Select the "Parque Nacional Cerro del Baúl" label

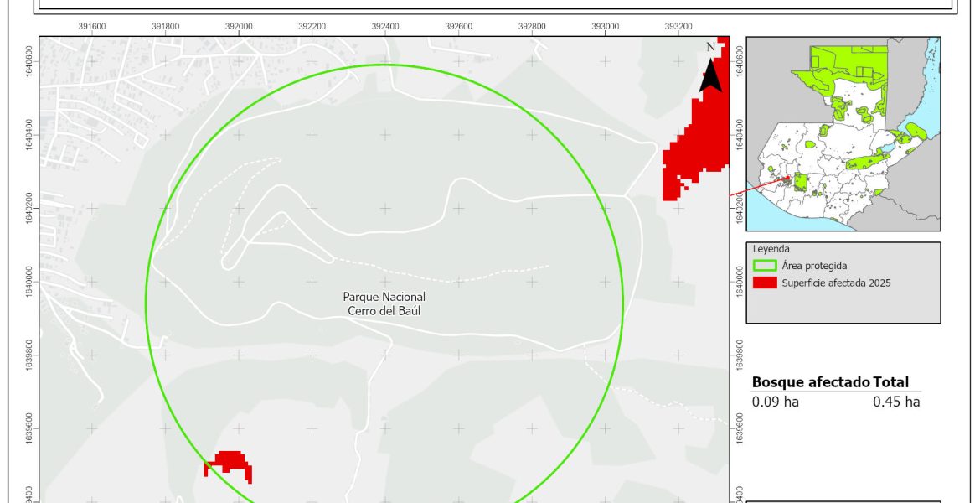384,303
